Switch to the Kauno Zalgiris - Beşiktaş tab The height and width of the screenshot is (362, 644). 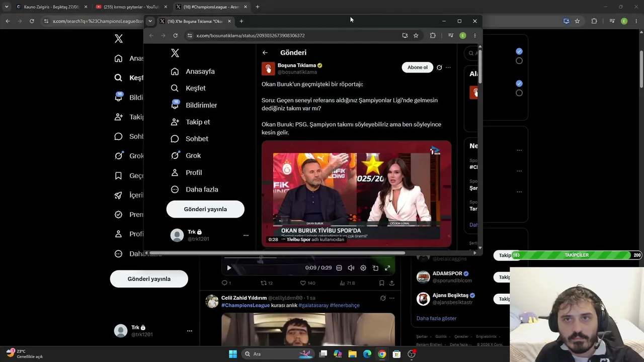click(51, 7)
